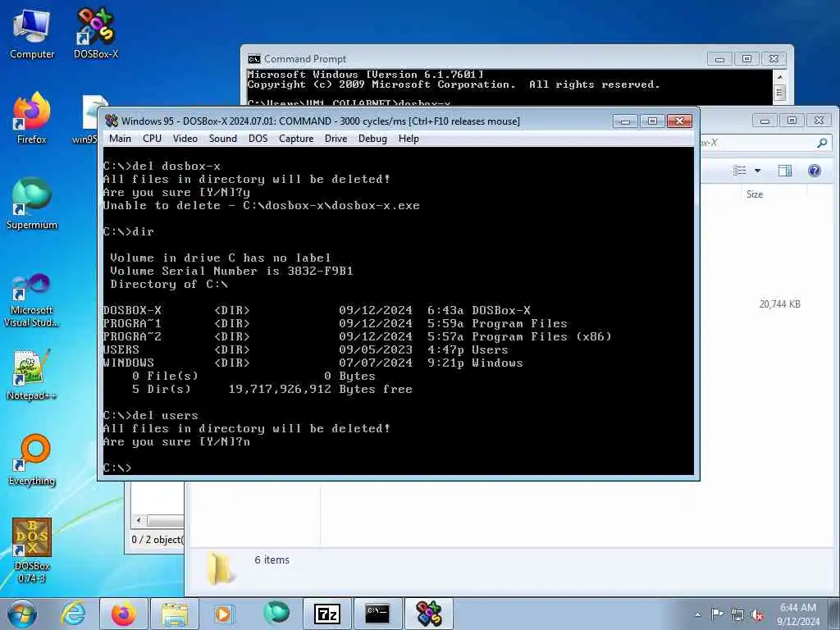Click the DOSBOX-X directory listing row
840x630 pixels.
coord(317,310)
